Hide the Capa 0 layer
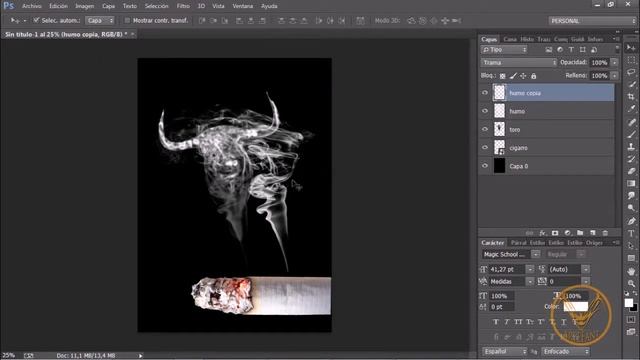 coord(485,166)
